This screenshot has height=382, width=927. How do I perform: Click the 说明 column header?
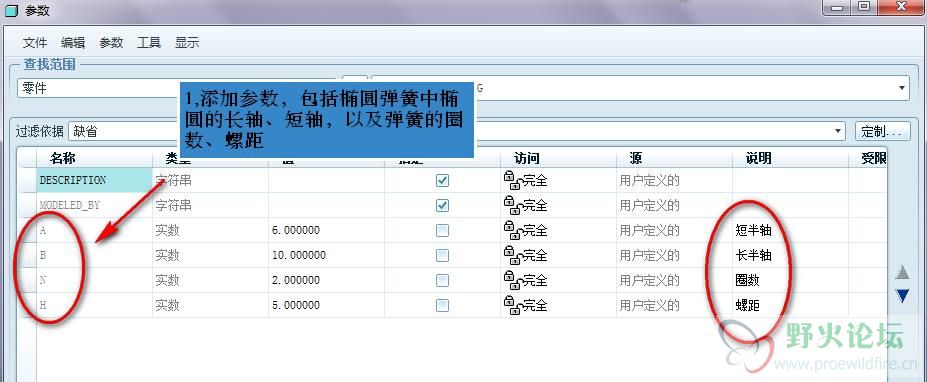pos(790,158)
